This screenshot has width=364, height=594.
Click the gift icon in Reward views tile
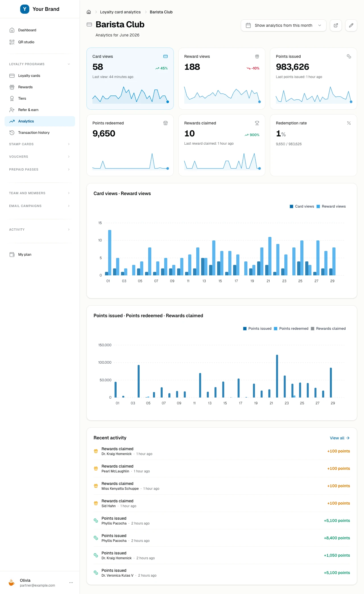click(x=257, y=56)
